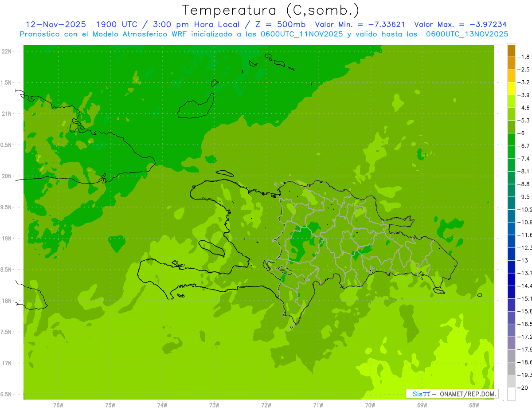The image size is (532, 411).
Task: Click the "-17.2" colorbar label
Action: [x=525, y=337]
